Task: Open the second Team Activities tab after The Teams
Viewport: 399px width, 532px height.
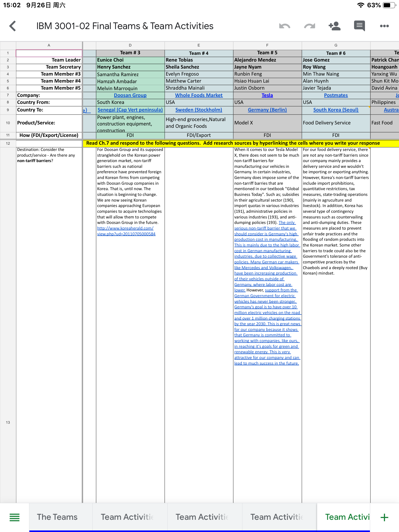Action: [205, 517]
